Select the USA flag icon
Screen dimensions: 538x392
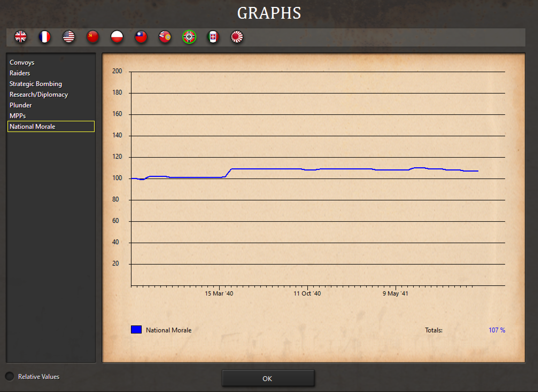pyautogui.click(x=69, y=37)
